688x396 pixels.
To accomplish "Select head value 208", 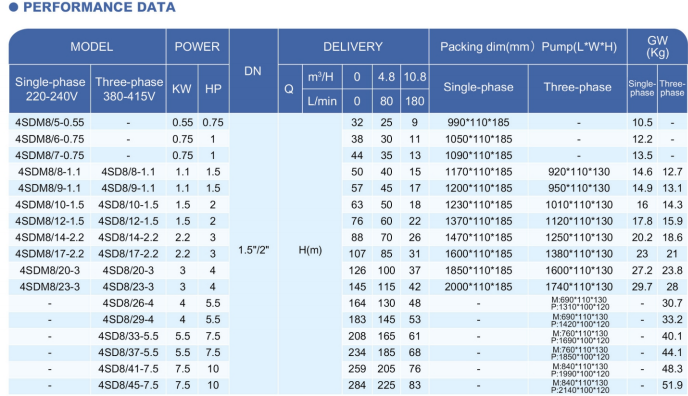I will 357,336.
